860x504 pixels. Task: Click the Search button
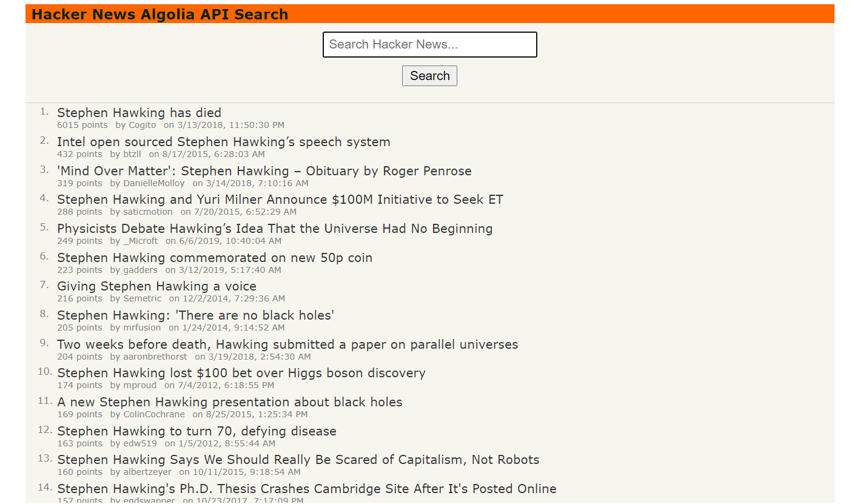coord(429,75)
